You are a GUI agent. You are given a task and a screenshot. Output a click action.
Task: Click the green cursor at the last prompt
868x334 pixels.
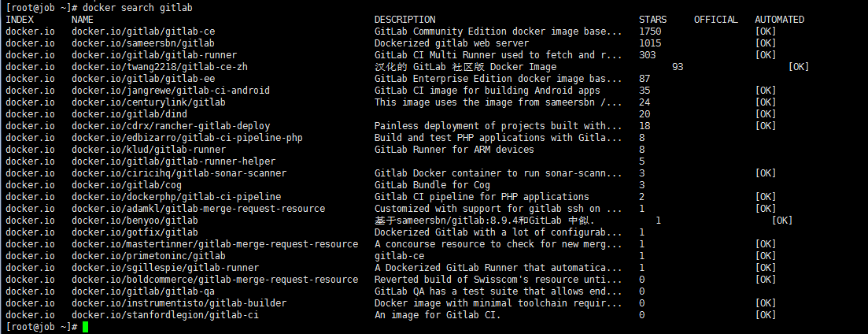click(x=85, y=327)
